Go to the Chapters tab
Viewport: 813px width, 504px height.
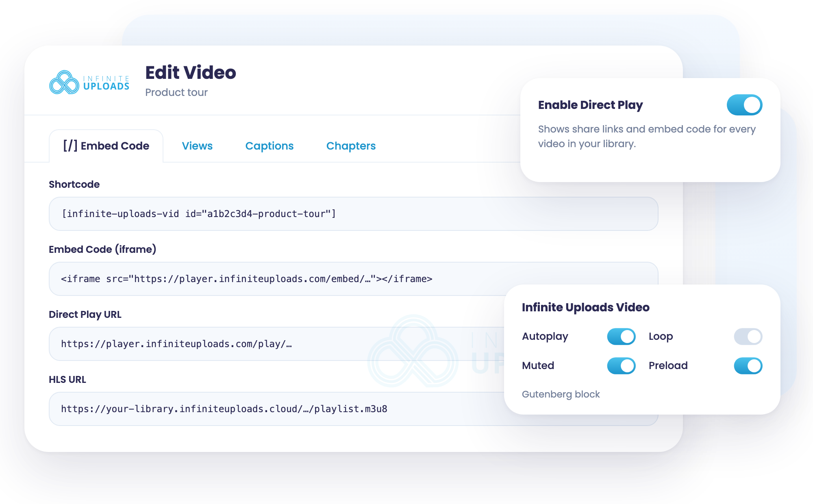pos(351,146)
